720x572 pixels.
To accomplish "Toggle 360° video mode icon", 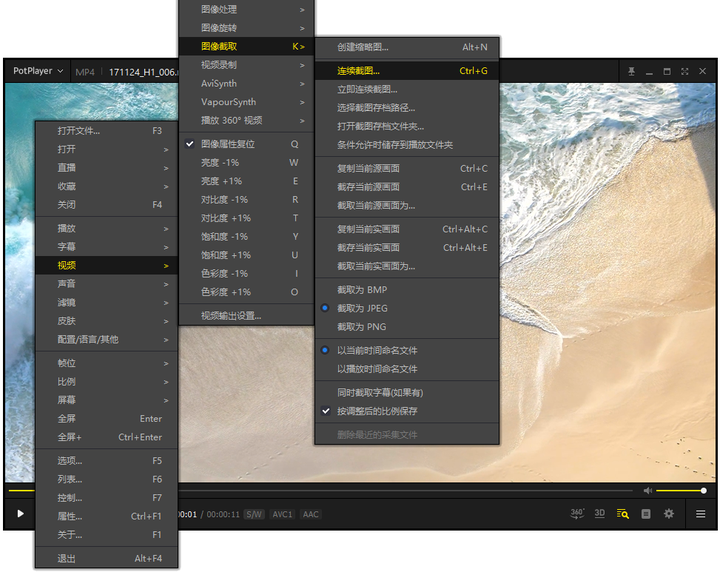I will pyautogui.click(x=577, y=514).
